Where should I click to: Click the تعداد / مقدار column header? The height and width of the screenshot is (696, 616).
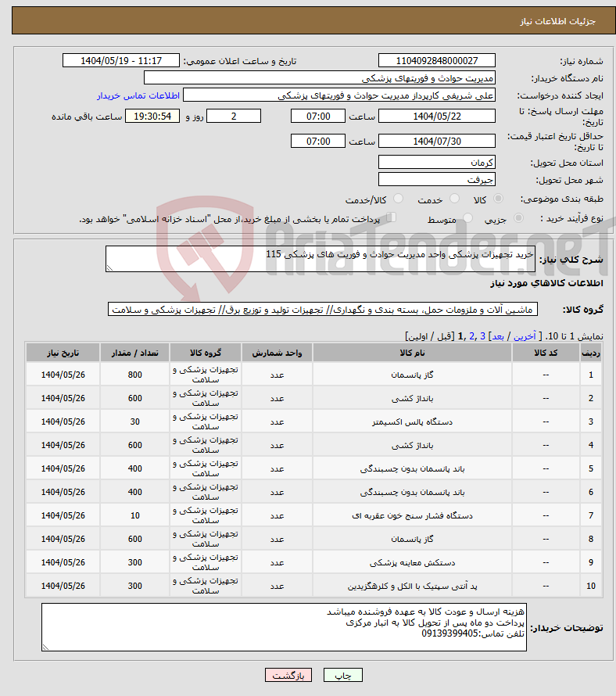click(135, 353)
